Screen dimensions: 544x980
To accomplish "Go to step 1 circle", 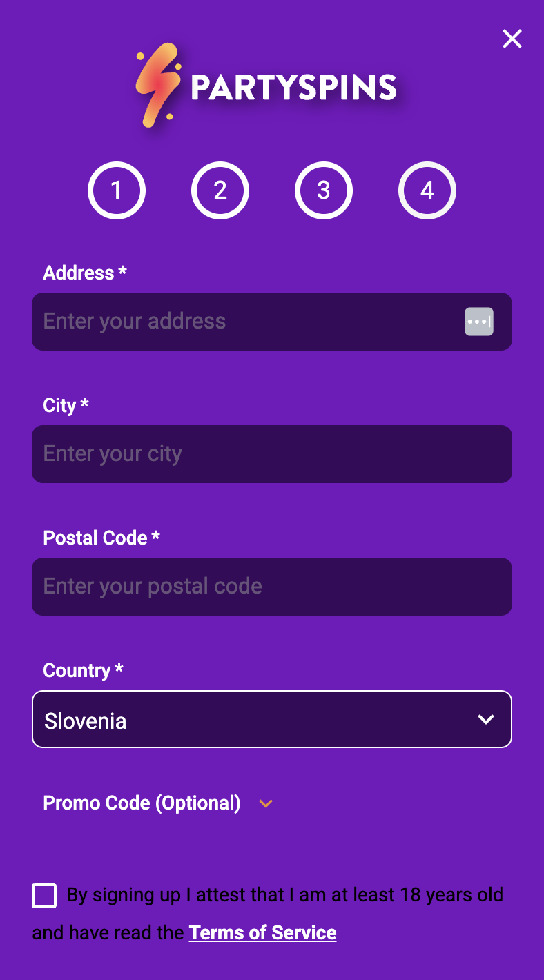I will (x=117, y=190).
